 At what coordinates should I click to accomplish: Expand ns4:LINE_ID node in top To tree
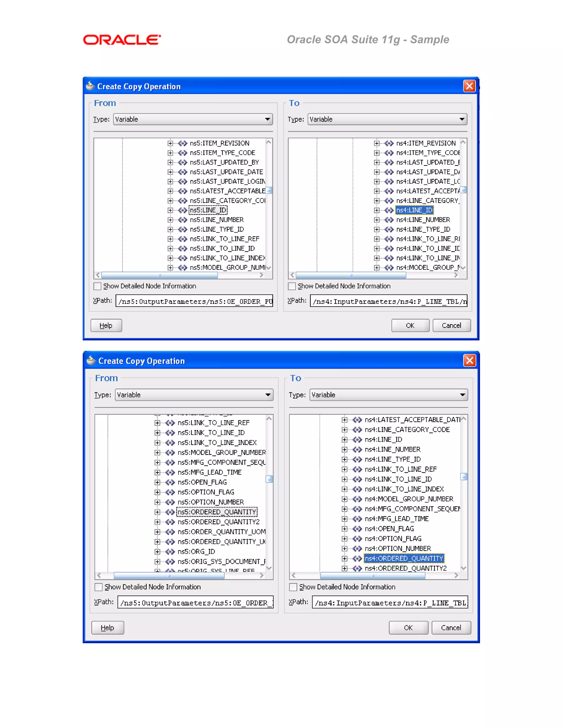[x=377, y=210]
